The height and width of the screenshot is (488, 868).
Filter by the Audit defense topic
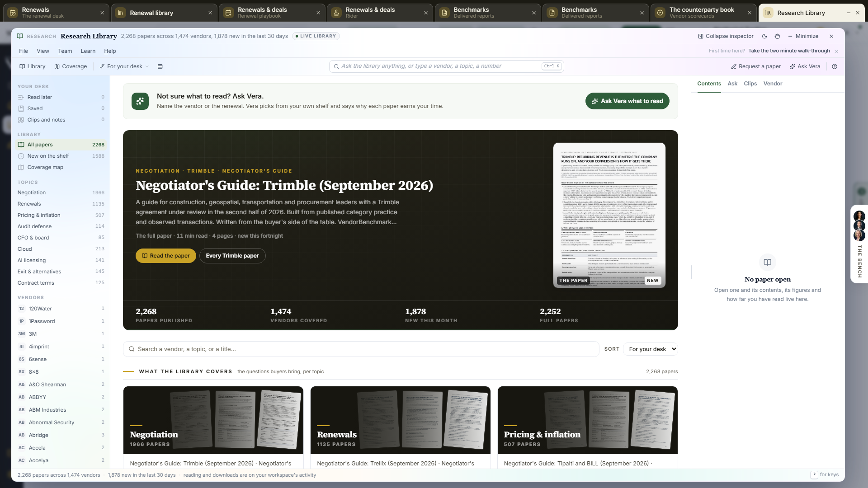[61, 226]
